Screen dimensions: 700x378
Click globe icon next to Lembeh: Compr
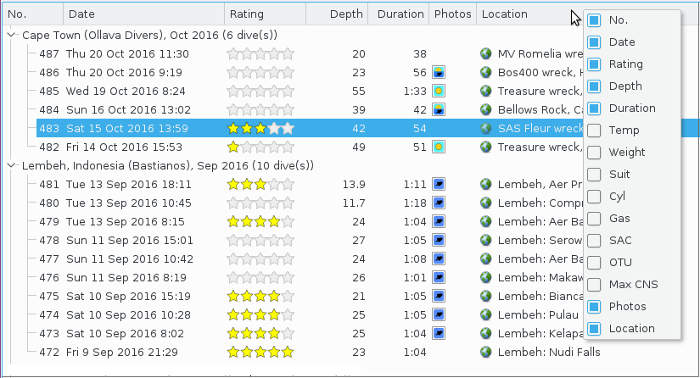[486, 203]
